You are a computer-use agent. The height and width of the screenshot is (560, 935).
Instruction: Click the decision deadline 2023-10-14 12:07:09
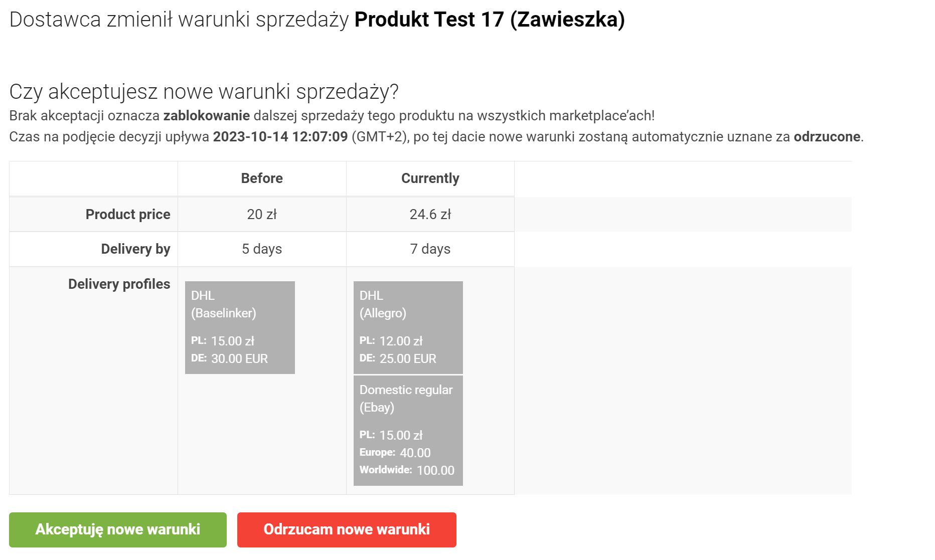coord(280,137)
